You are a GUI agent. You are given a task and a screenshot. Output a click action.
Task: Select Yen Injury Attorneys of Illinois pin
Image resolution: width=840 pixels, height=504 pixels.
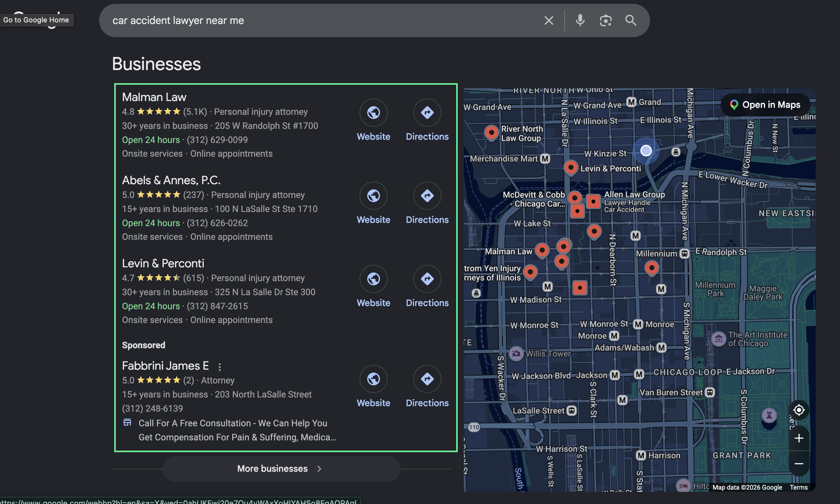(530, 272)
